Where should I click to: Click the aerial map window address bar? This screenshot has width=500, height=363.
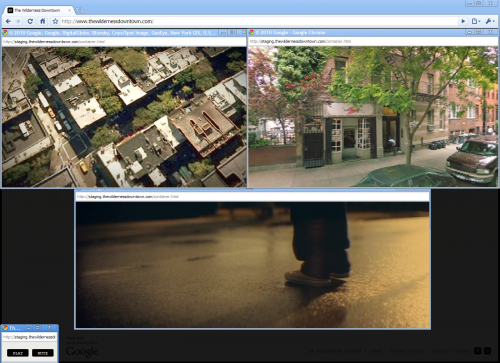tap(124, 42)
